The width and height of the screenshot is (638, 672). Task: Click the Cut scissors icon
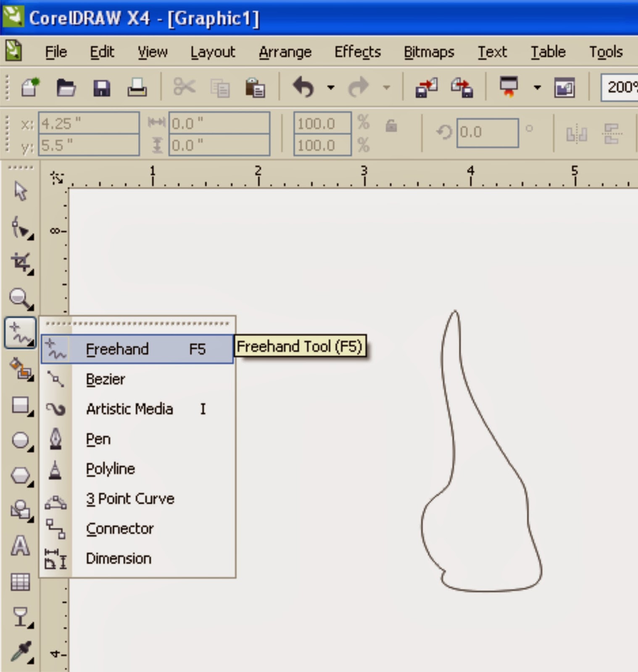tap(185, 87)
